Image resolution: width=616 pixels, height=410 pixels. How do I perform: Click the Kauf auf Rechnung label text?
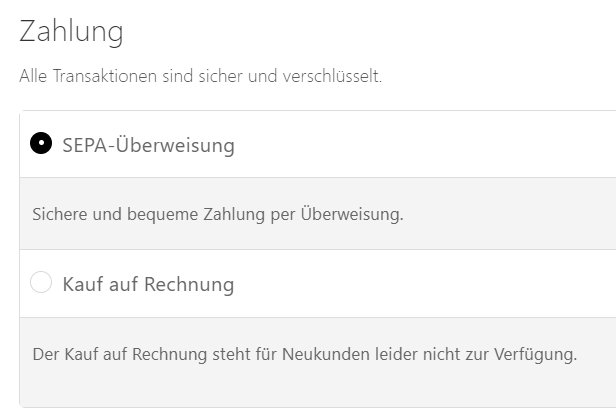pyautogui.click(x=148, y=285)
